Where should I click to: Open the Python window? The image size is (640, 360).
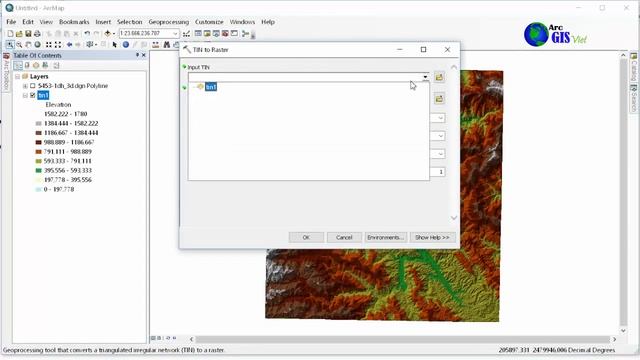(234, 33)
